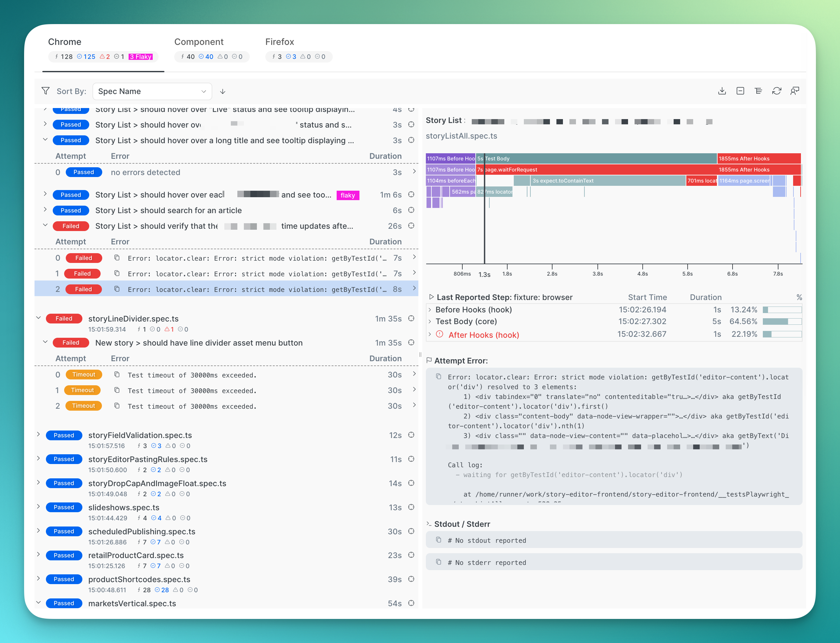
Task: Expand the Before Hooks (hook) step
Action: (430, 310)
